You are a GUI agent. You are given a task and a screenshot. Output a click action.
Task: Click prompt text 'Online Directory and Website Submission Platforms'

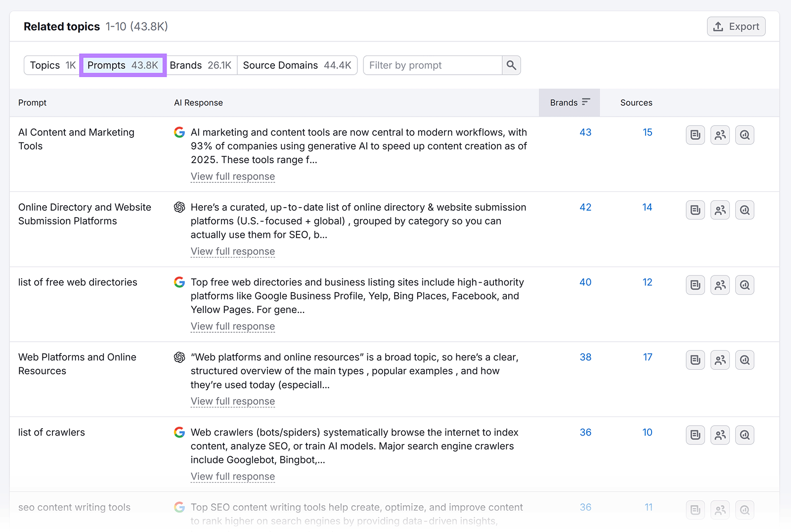click(x=85, y=214)
